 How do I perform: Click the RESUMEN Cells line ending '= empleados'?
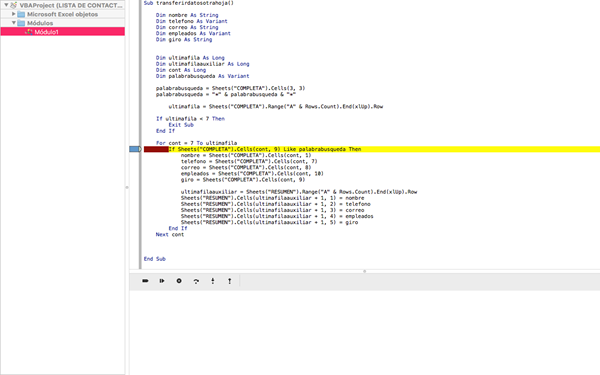277,216
